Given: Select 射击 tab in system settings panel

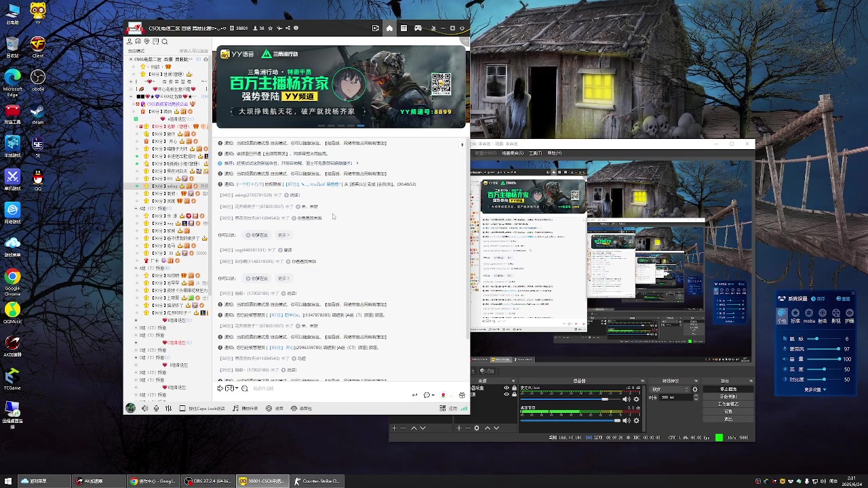Looking at the screenshot, I should pyautogui.click(x=823, y=316).
